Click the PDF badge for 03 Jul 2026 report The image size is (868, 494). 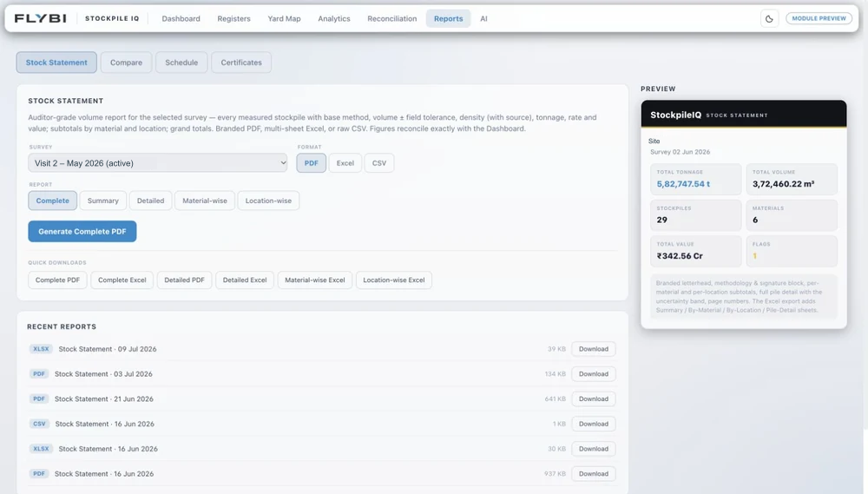[x=39, y=374]
